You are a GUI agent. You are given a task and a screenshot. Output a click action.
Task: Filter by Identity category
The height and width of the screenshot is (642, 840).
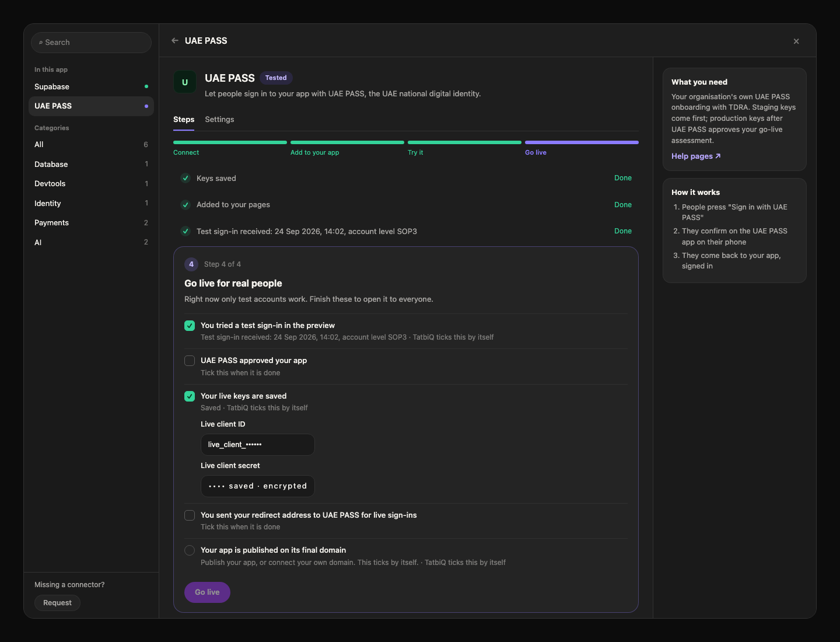[91, 204]
